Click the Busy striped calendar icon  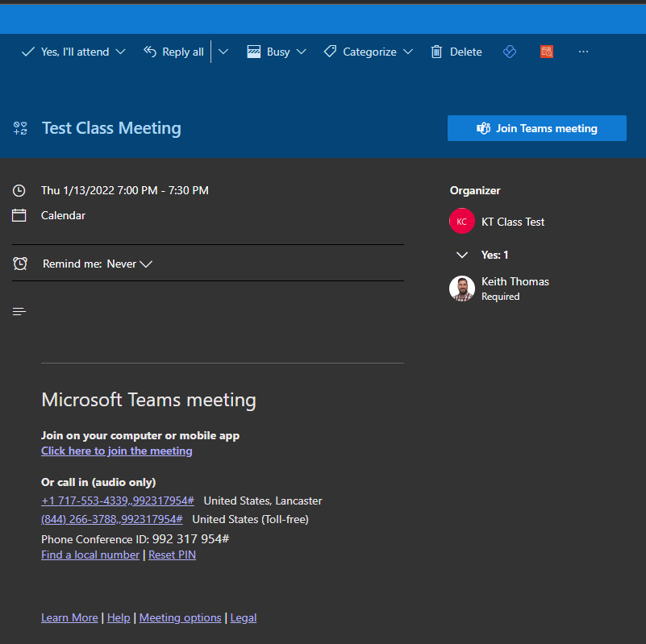(x=254, y=52)
